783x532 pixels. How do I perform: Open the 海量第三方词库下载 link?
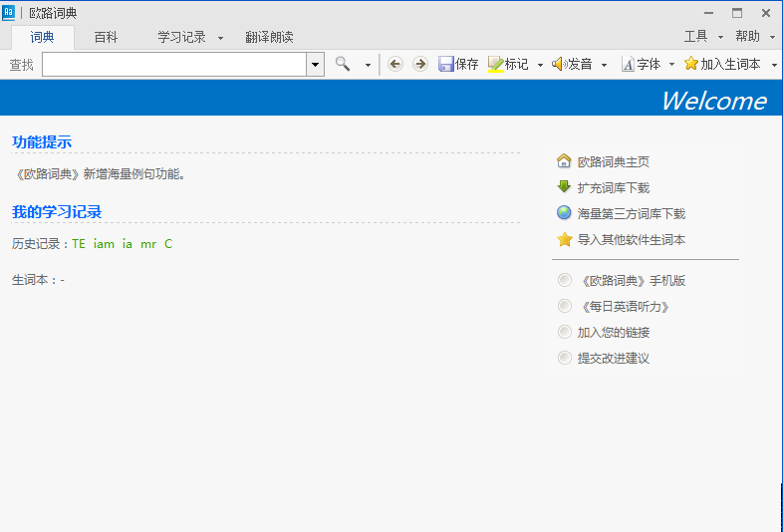pyautogui.click(x=632, y=214)
